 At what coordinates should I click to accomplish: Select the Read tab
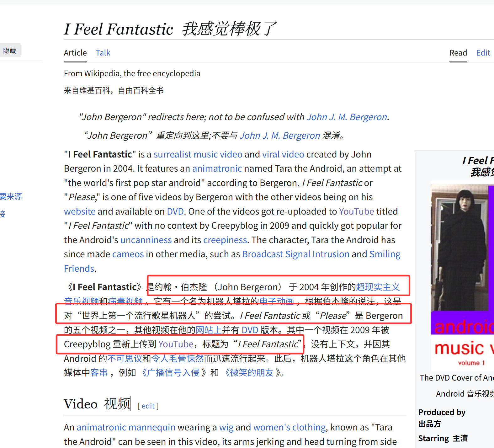pos(458,53)
